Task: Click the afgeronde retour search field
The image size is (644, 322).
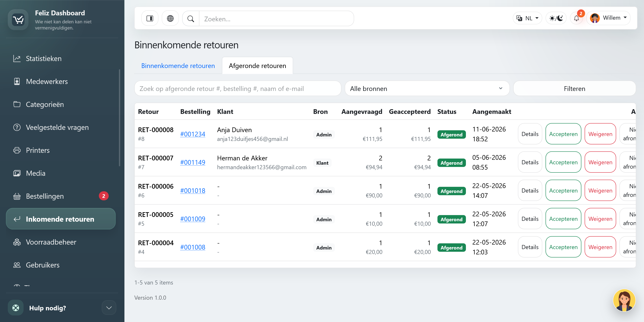Action: coord(238,88)
